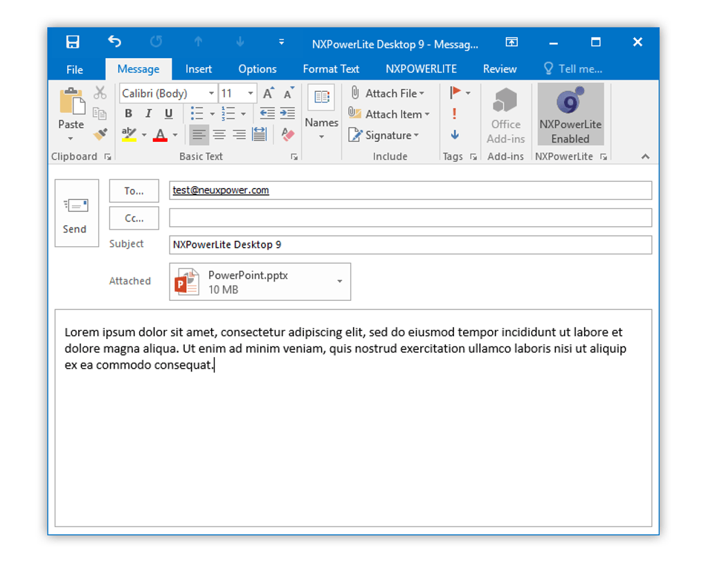This screenshot has height=588, width=706.
Task: Cut selection with scissors icon
Action: click(x=100, y=93)
